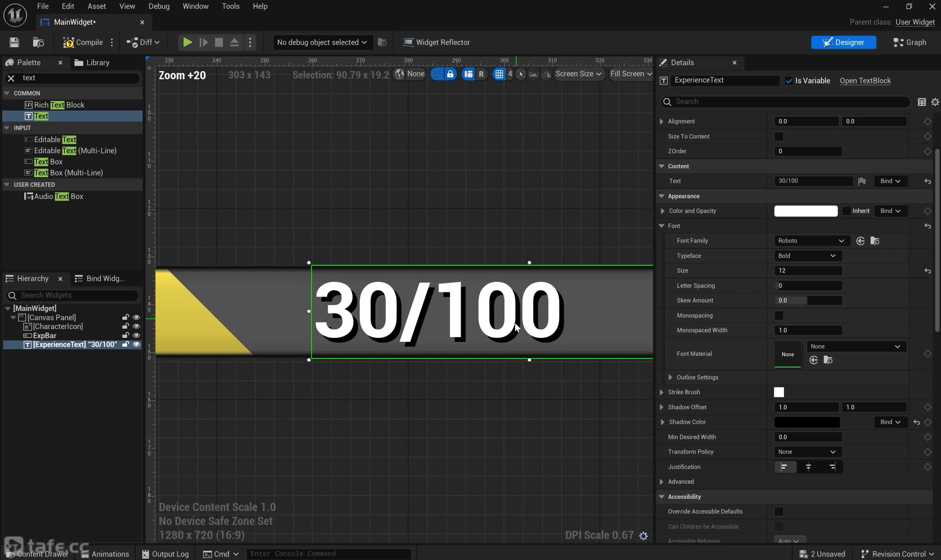
Task: Expand the Outline Settings section
Action: 670,377
